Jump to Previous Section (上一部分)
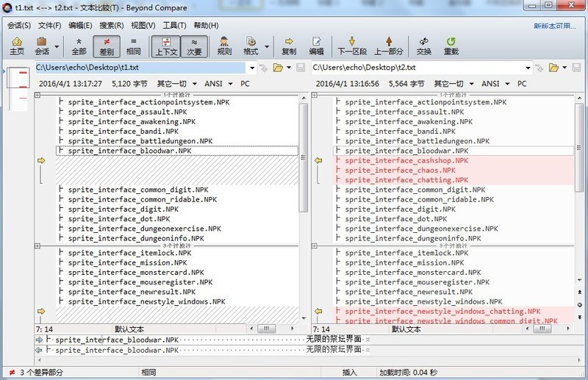This screenshot has width=588, height=380. coord(389,46)
